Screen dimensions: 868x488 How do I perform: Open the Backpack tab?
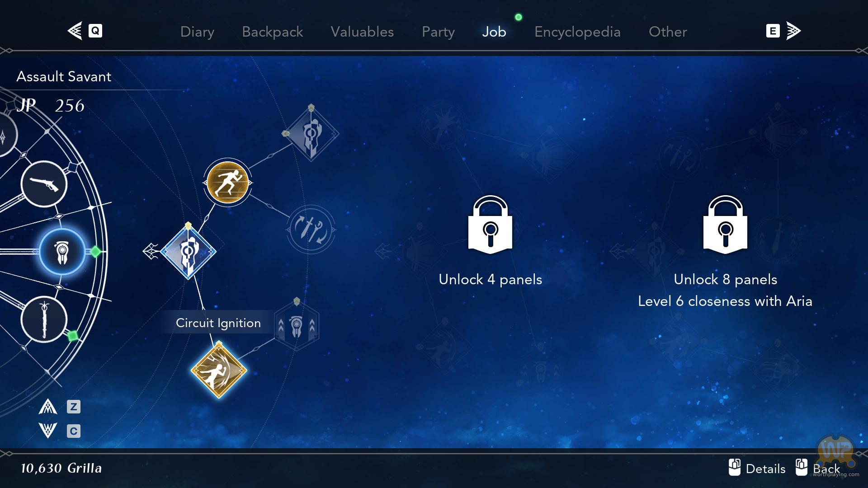(272, 32)
